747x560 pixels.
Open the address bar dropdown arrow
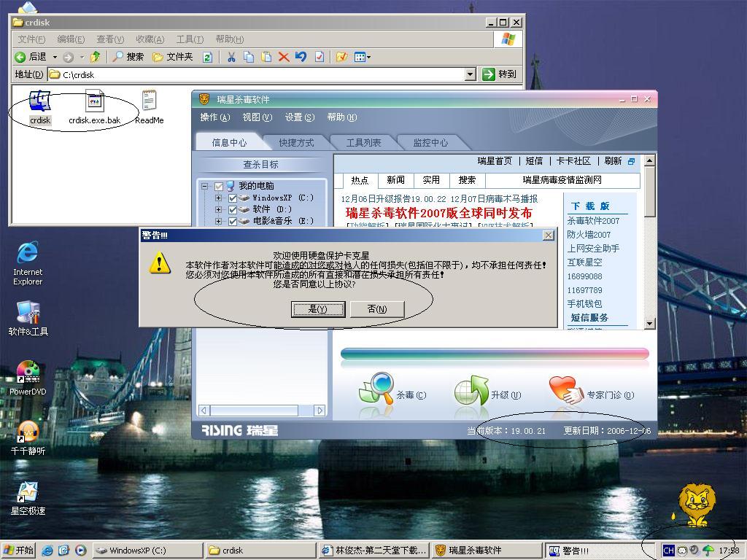tap(471, 74)
